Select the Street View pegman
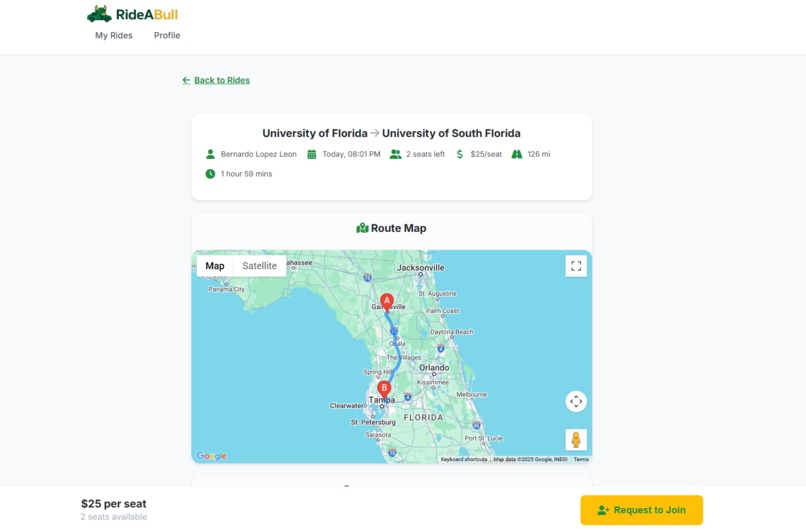This screenshot has height=532, width=806. 576,440
